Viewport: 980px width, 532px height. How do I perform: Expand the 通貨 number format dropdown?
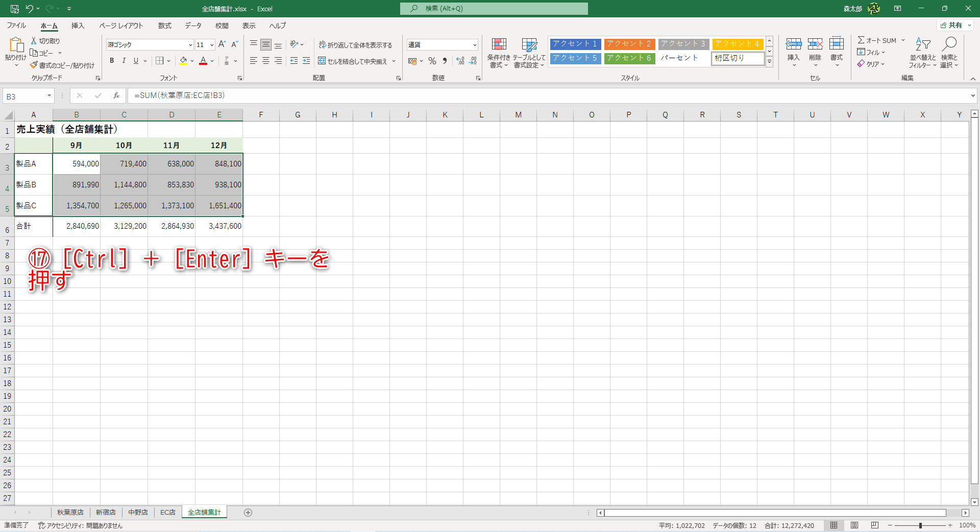[x=474, y=44]
